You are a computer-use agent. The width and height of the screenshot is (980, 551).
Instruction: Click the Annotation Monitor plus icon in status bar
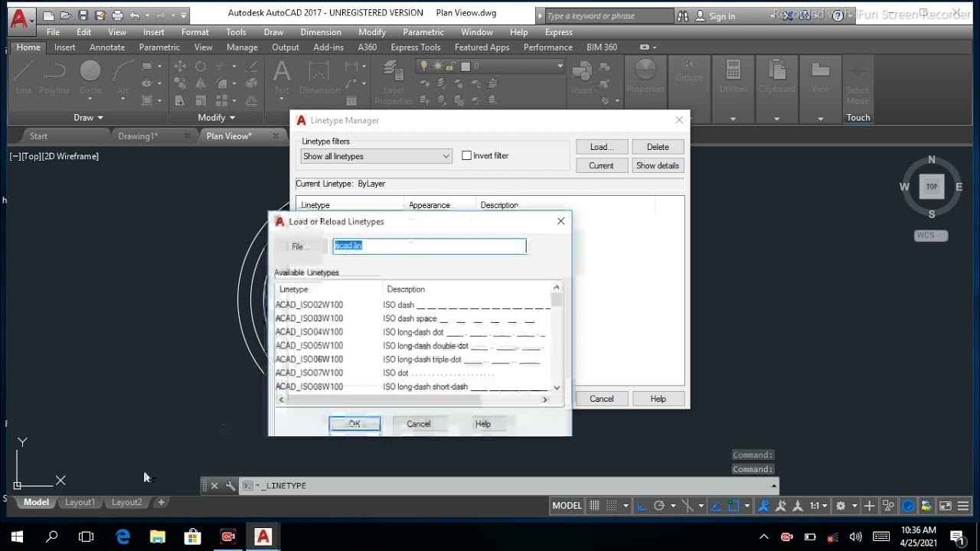coord(869,506)
